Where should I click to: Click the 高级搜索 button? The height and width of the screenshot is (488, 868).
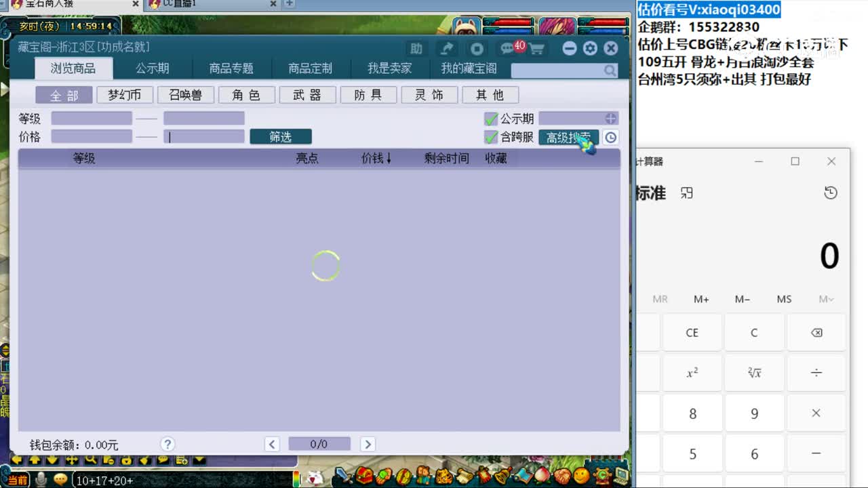click(568, 137)
